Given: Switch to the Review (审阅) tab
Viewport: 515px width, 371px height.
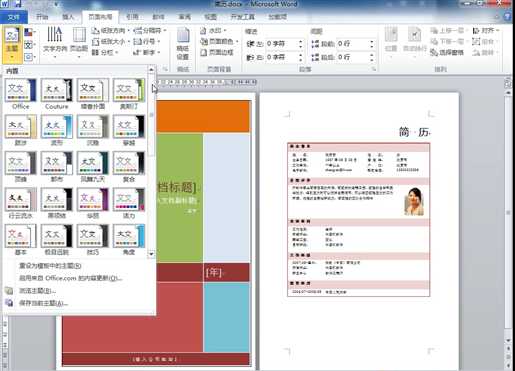Looking at the screenshot, I should (x=184, y=17).
